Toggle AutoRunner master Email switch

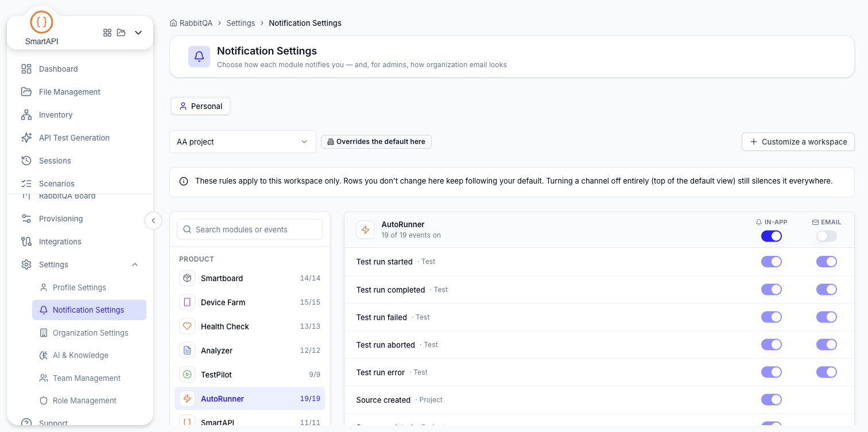pos(827,236)
